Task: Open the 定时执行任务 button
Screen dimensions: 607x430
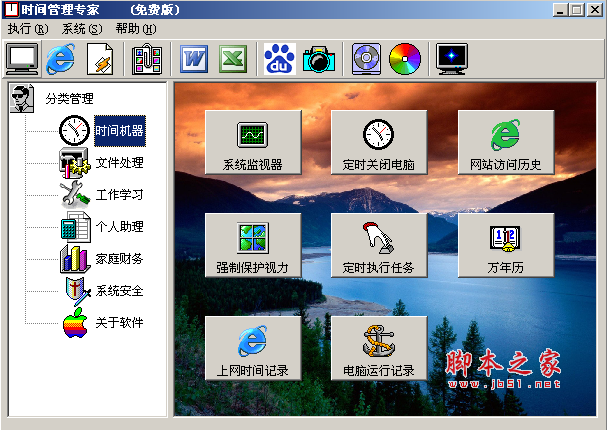Action: pyautogui.click(x=379, y=245)
